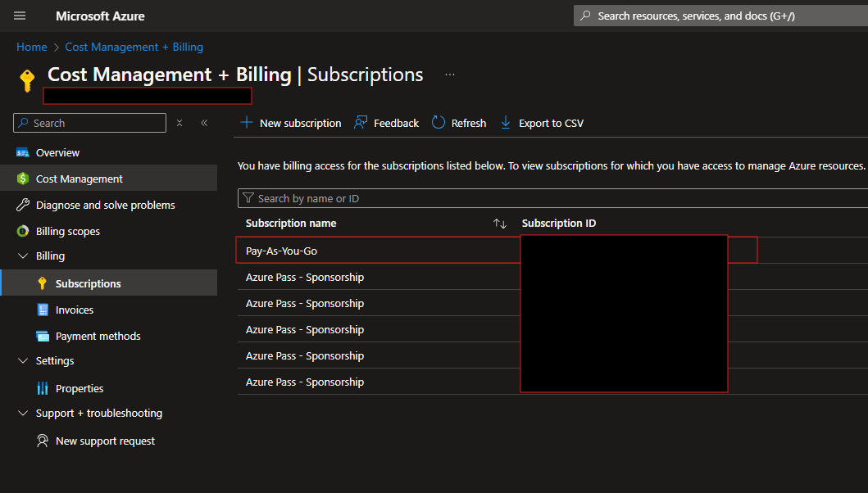868x493 pixels.
Task: Click the yellow key page icon
Action: pyautogui.click(x=27, y=81)
